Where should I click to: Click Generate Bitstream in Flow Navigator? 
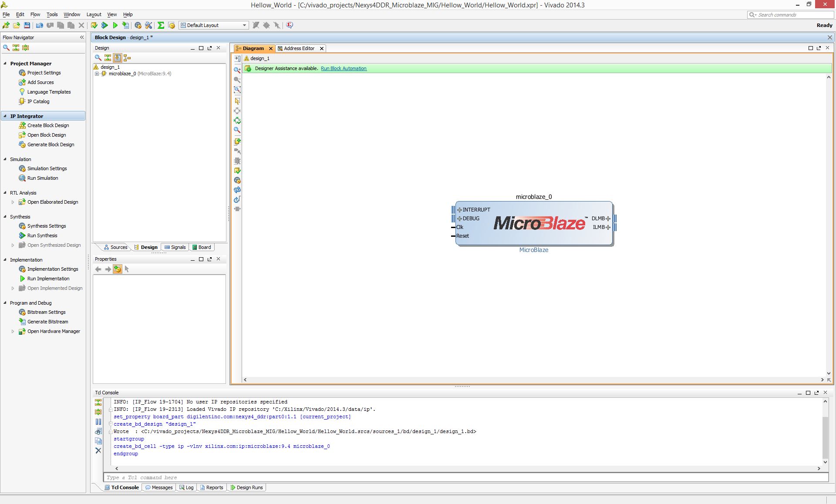[x=47, y=322]
